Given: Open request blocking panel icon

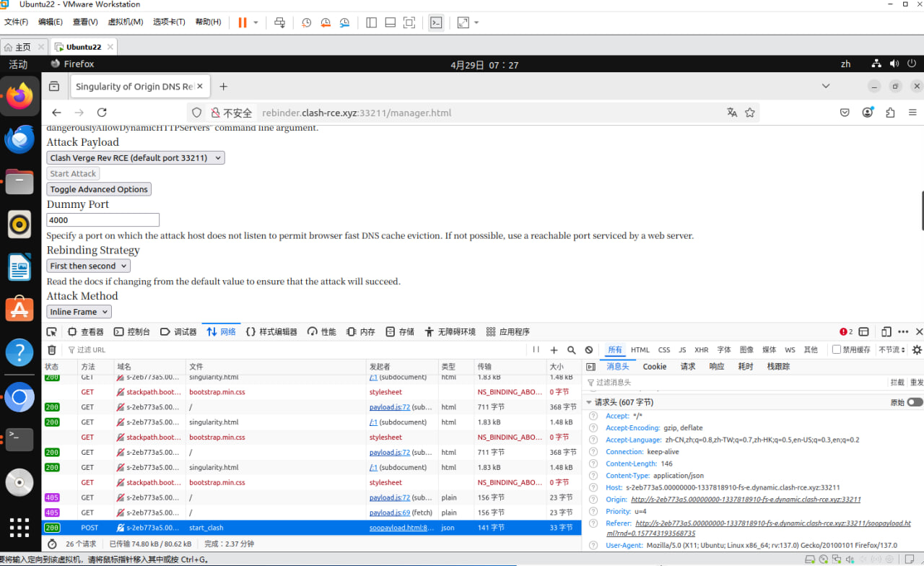Looking at the screenshot, I should coord(589,350).
